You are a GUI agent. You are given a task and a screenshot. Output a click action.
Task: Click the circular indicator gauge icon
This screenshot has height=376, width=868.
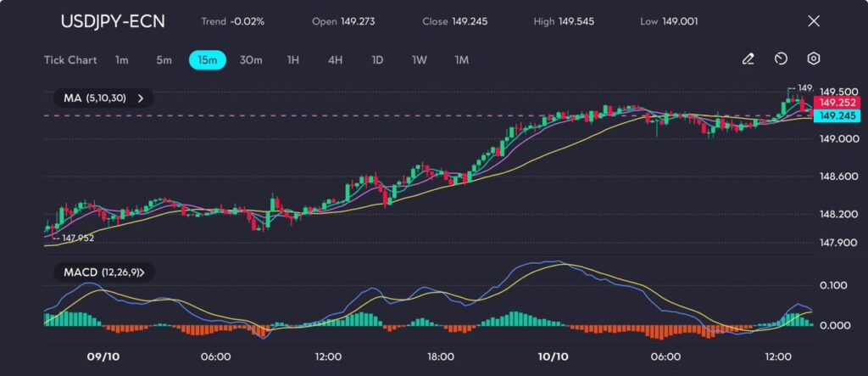[x=781, y=59]
